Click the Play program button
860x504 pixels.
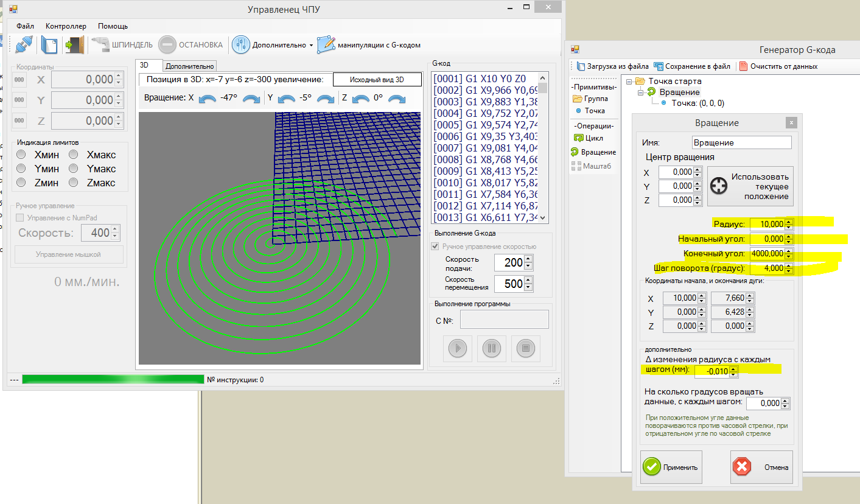click(458, 348)
